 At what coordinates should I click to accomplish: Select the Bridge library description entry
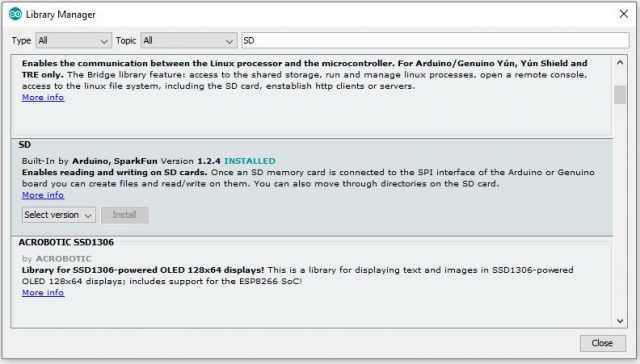312,96
